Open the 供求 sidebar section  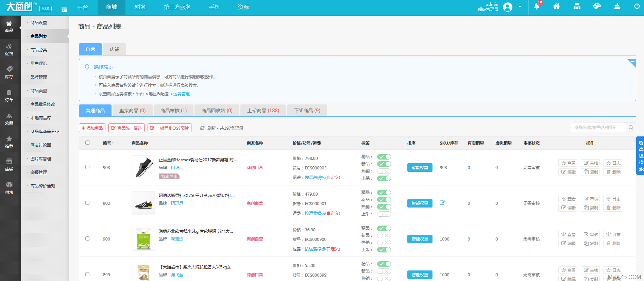point(9,189)
